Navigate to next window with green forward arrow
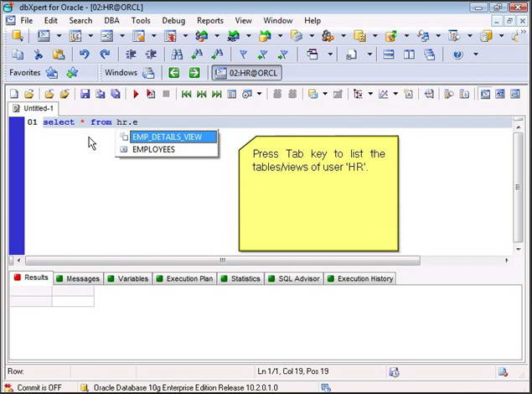Image resolution: width=532 pixels, height=394 pixels. click(x=194, y=73)
